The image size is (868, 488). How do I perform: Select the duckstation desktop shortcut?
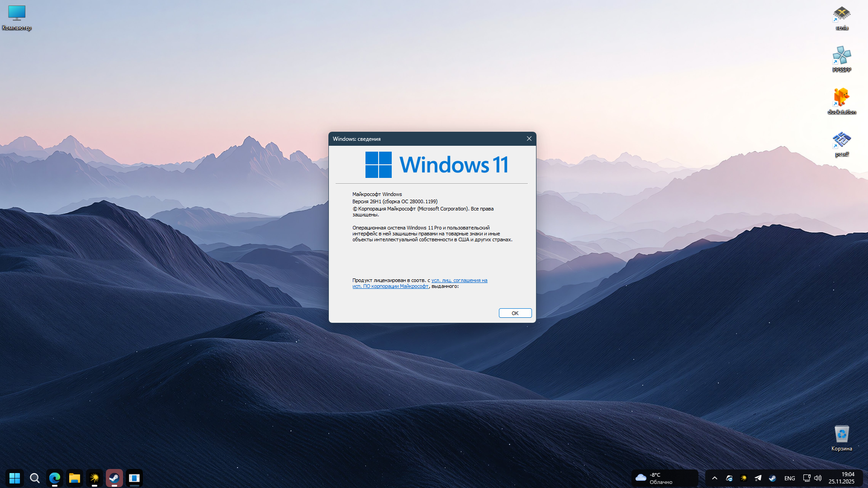click(841, 101)
